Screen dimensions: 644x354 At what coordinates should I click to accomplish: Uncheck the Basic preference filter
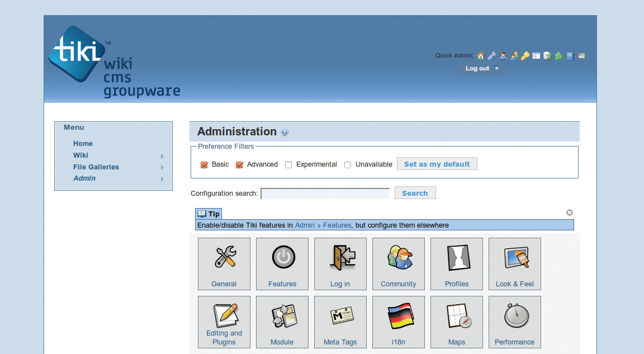205,164
